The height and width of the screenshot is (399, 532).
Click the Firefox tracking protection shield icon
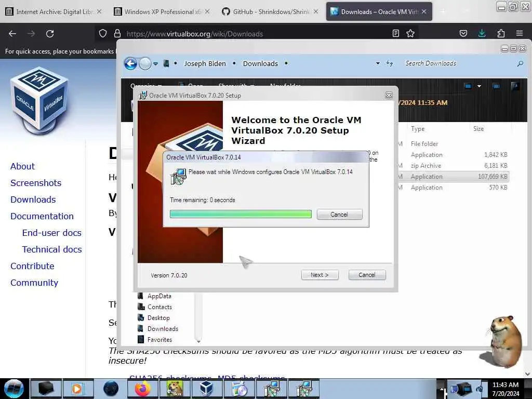[x=103, y=34]
